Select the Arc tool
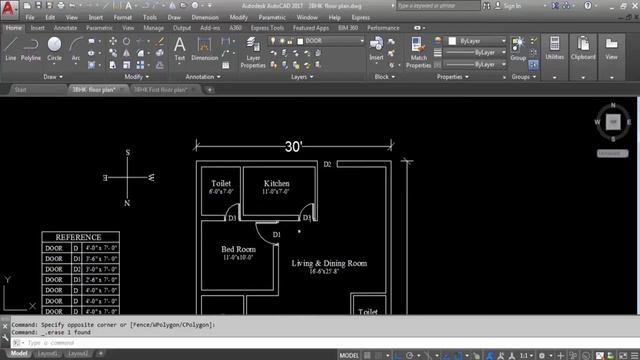 click(76, 49)
